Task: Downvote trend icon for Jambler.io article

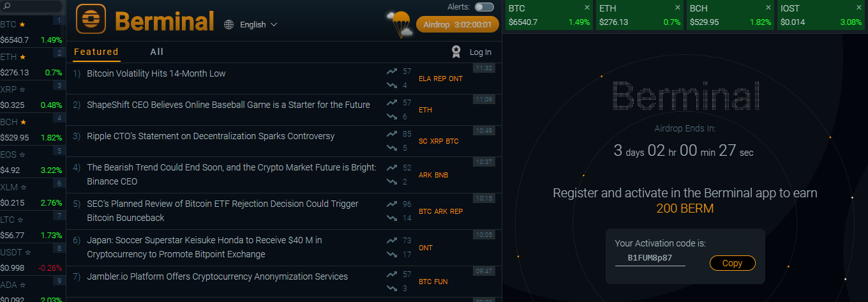Action: point(392,289)
